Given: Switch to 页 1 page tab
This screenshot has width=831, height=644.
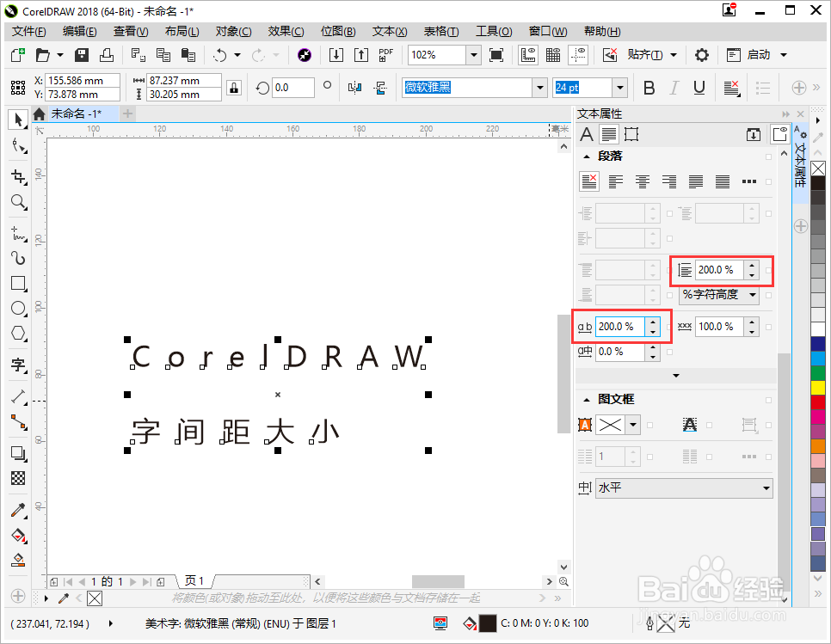Looking at the screenshot, I should click(194, 581).
